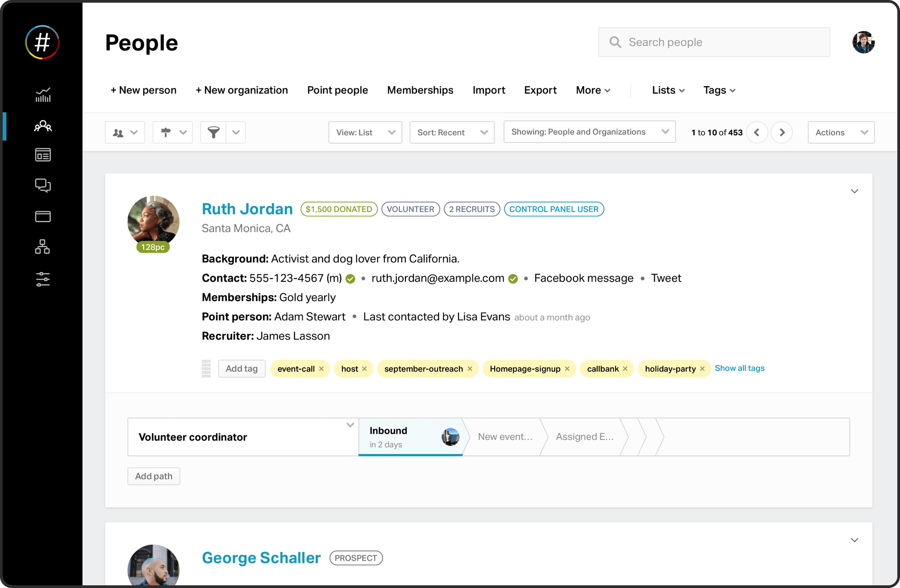900x588 pixels.
Task: Click the assignee avatar on Inbound step
Action: pyautogui.click(x=450, y=437)
